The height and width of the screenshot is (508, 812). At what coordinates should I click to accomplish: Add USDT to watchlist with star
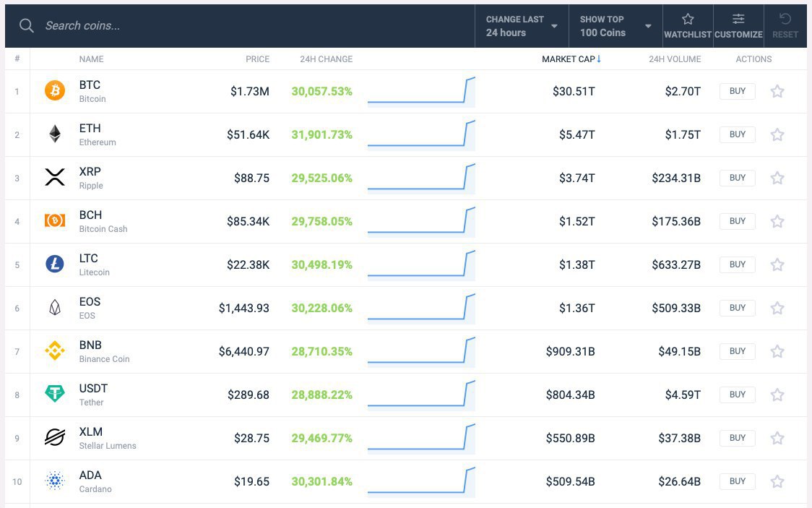777,395
